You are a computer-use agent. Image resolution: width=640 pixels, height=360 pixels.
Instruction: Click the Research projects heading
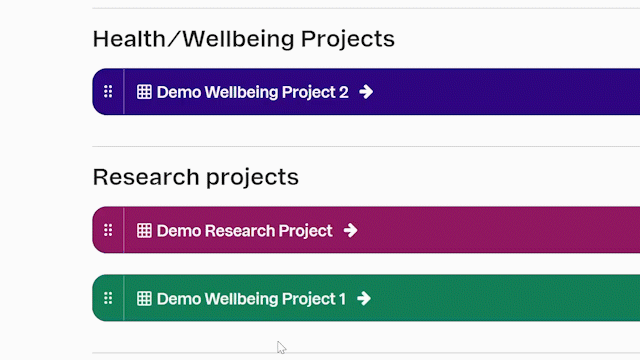[x=196, y=178]
